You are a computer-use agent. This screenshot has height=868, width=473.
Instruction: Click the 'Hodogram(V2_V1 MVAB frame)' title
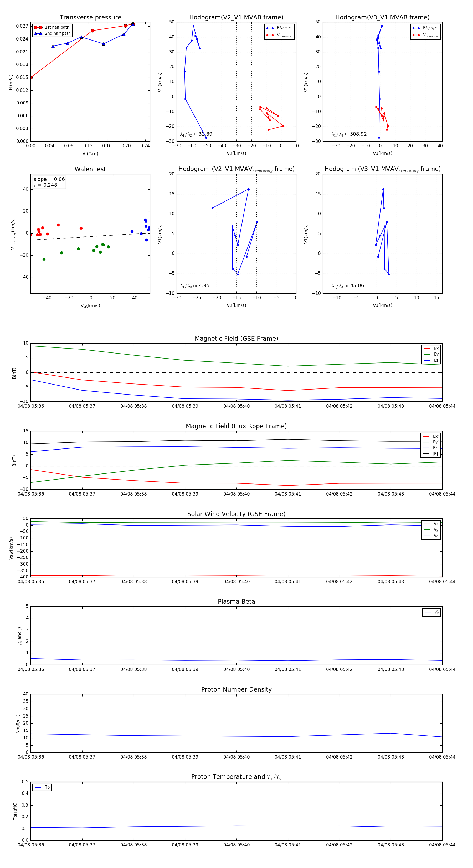(236, 18)
